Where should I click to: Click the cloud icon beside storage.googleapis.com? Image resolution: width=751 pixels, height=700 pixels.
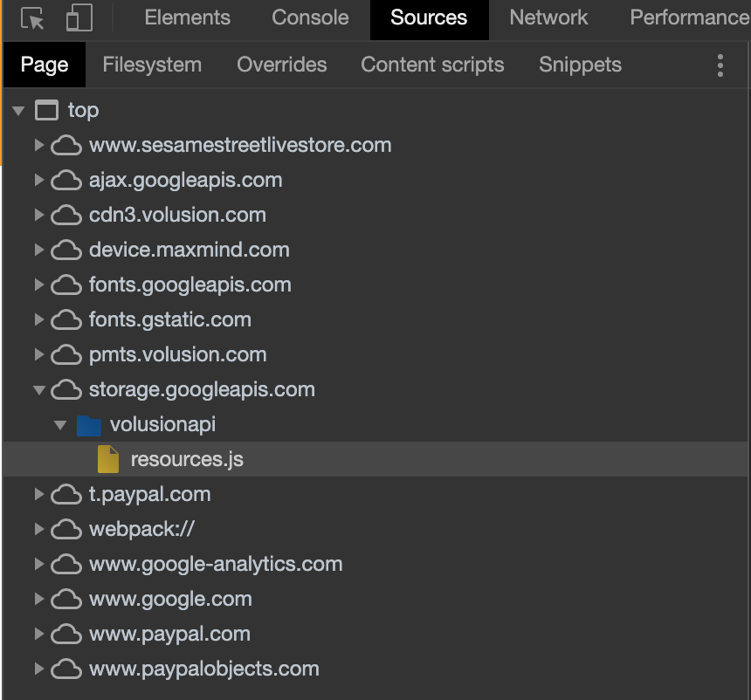[x=66, y=390]
